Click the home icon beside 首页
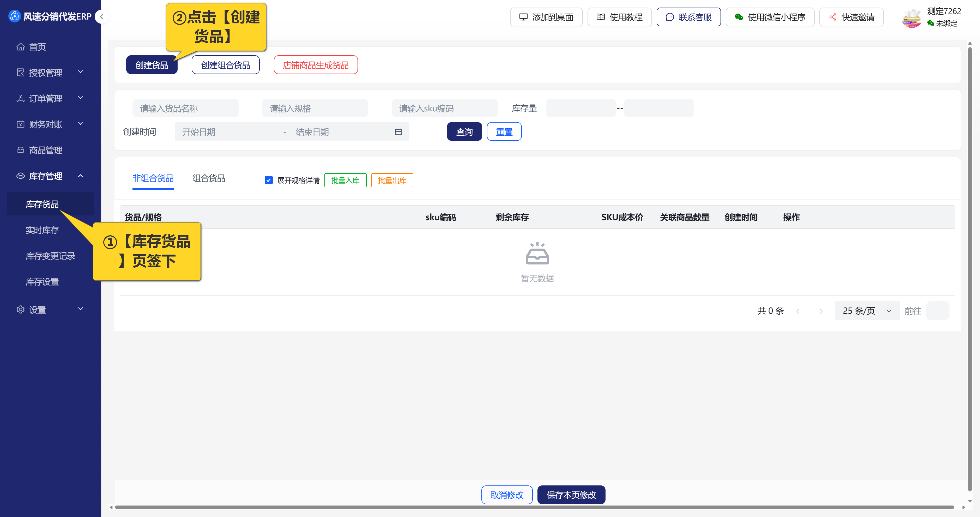This screenshot has width=980, height=517. [x=21, y=47]
